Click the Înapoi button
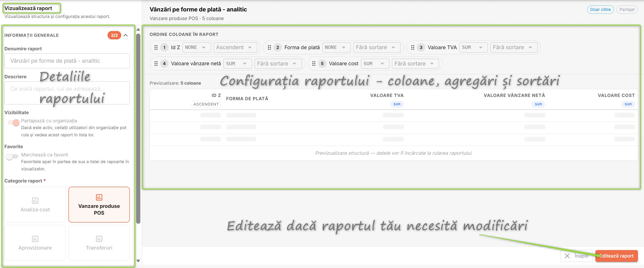The width and height of the screenshot is (644, 268). 576,256
